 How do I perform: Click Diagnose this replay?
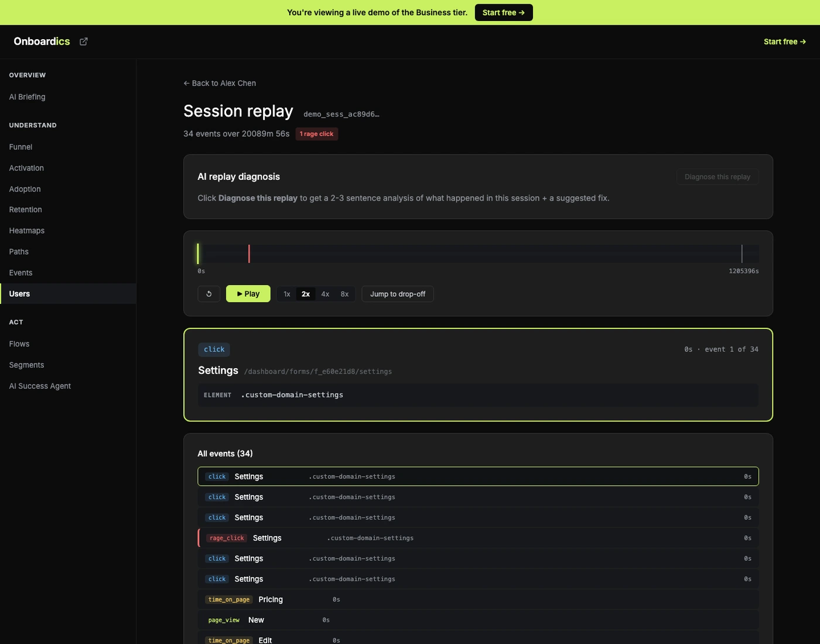click(717, 176)
